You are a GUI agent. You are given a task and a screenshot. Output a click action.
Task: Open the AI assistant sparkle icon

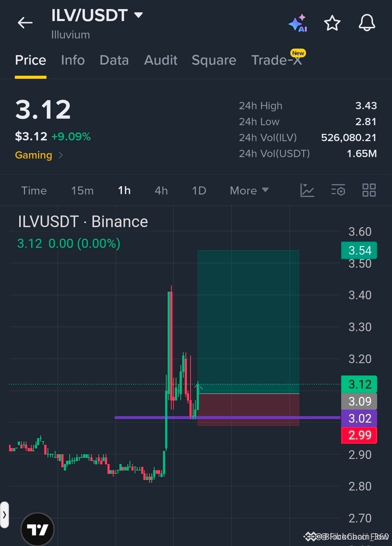(x=298, y=23)
